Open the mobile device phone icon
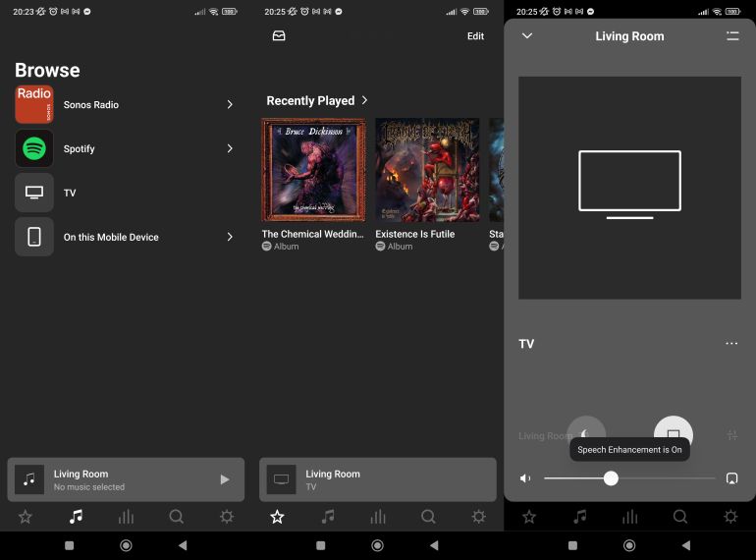 [33, 237]
